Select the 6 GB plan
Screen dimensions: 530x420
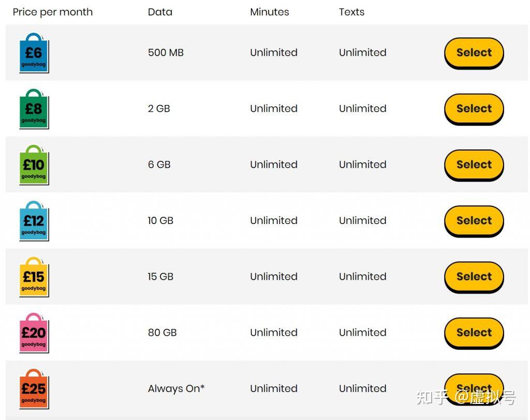pyautogui.click(x=473, y=164)
